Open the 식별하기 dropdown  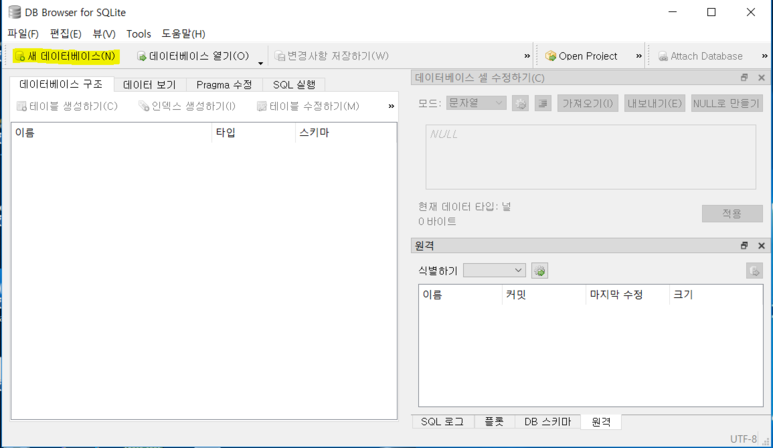pos(494,270)
